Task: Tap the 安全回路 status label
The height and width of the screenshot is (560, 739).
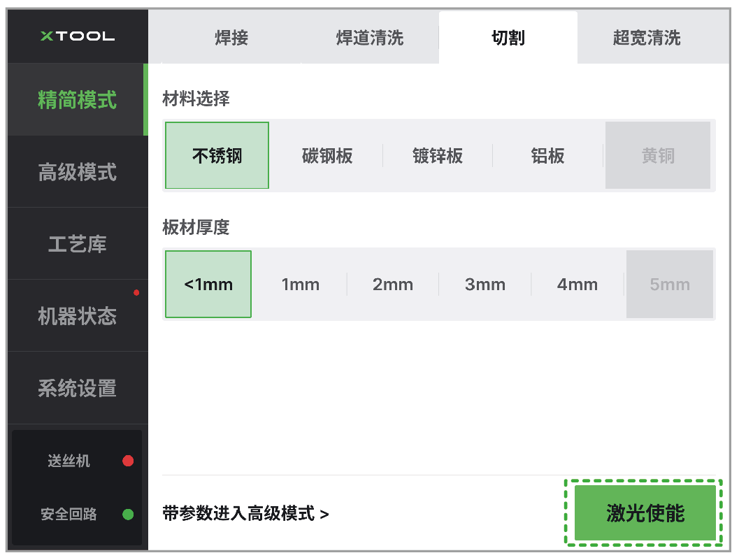Action: [69, 514]
